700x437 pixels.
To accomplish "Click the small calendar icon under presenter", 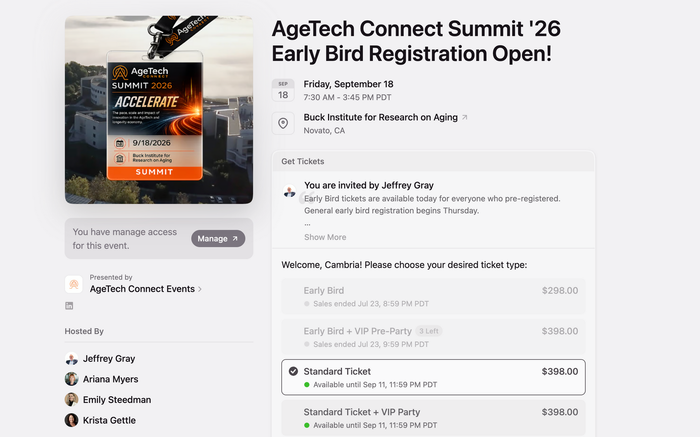I will tap(69, 306).
